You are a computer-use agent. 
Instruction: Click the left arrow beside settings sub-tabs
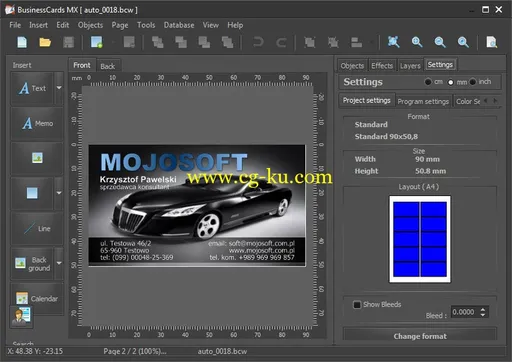[x=486, y=100]
